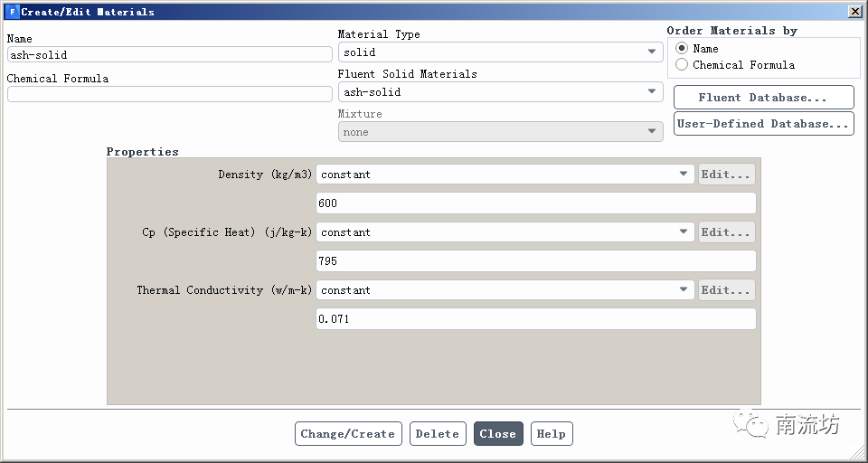This screenshot has width=868, height=463.
Task: Click the Properties section label
Action: point(142,152)
